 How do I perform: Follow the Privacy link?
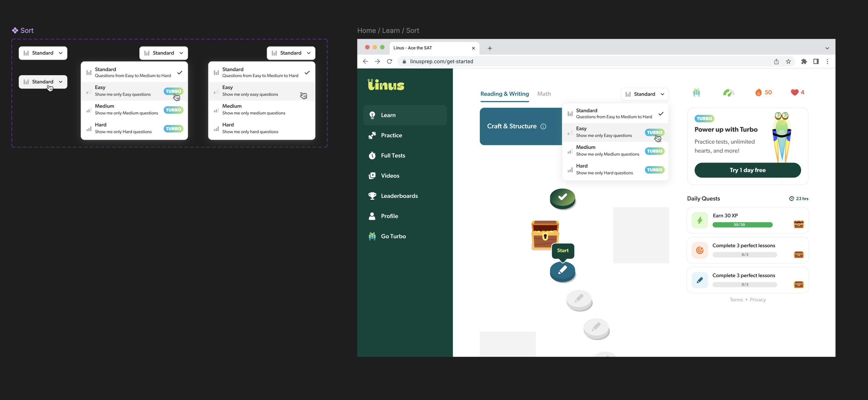tap(758, 300)
